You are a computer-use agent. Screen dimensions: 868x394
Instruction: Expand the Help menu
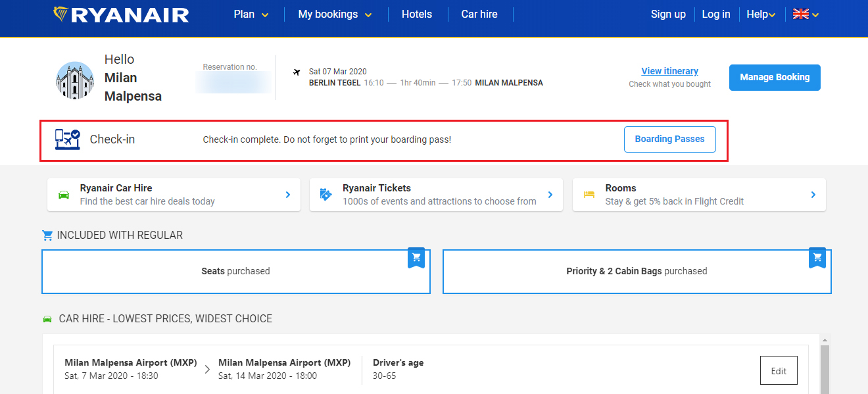coord(761,14)
